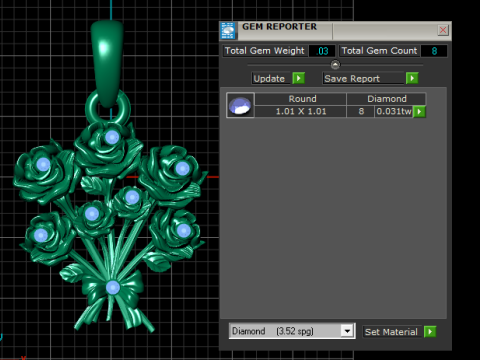Click Total Gem Weight value .03
This screenshot has width=480, height=360.
(322, 51)
